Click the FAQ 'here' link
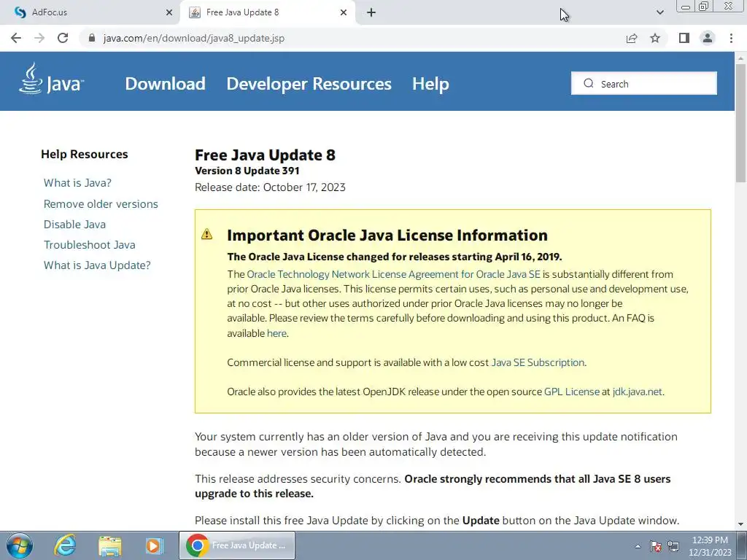The image size is (747, 560). click(276, 333)
